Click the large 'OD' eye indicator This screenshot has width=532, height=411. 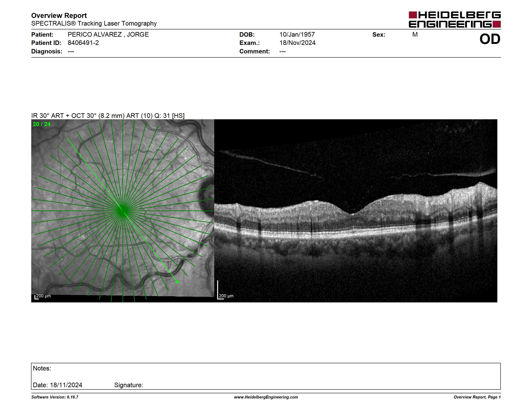[x=490, y=39]
